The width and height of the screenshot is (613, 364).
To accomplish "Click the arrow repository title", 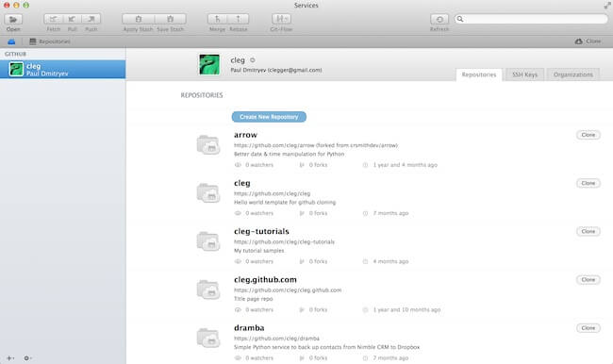I will coord(245,135).
